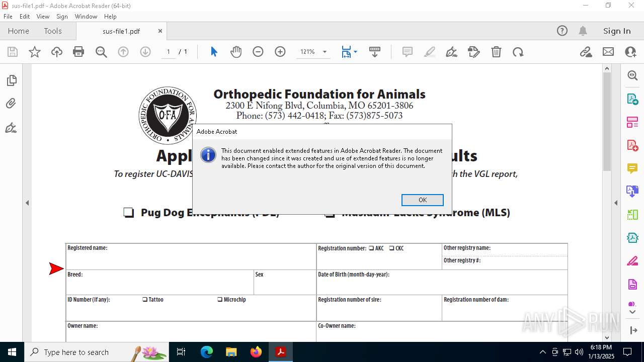Collapse the right tools pane arrow
Viewport: 644px width, 362px height.
[616, 203]
